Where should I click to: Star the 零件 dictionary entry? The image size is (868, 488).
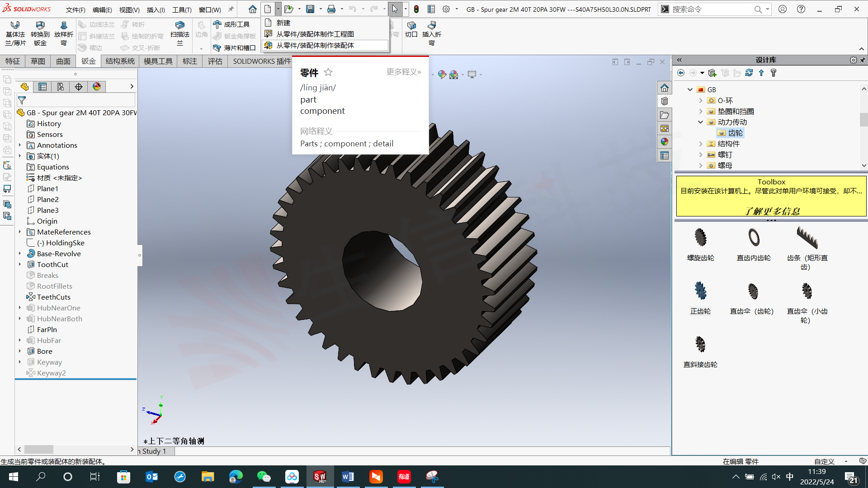coord(328,72)
